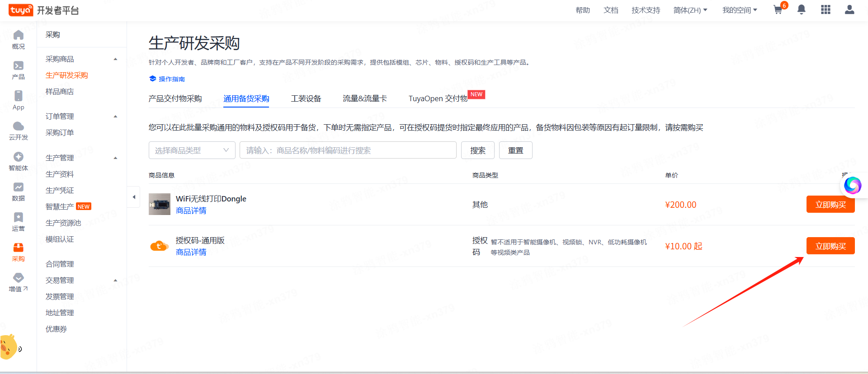The height and width of the screenshot is (374, 868).
Task: Open 商品详情 link for WiFi无线打印Dongle
Action: [191, 211]
